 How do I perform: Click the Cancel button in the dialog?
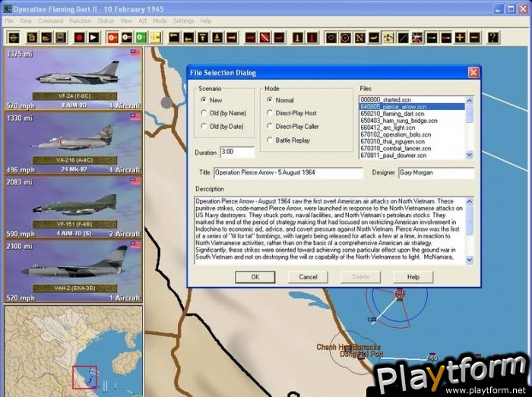[x=308, y=277]
